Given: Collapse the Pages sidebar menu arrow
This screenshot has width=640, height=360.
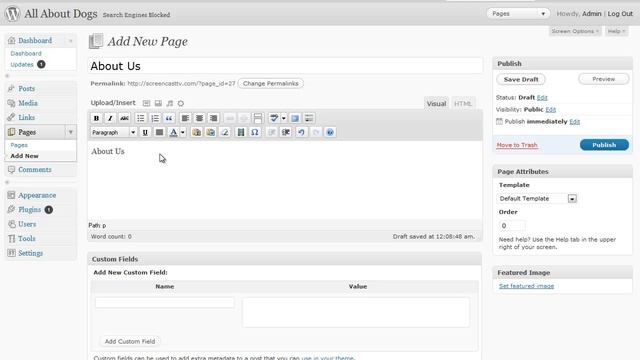Looking at the screenshot, I should (x=71, y=132).
